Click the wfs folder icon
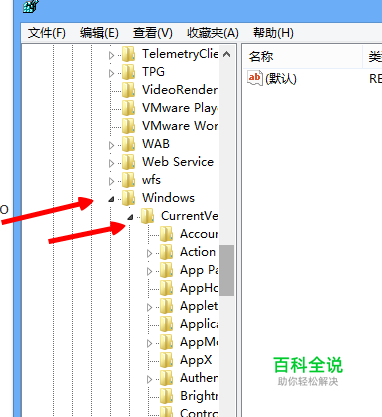This screenshot has height=417, width=382. tap(128, 180)
